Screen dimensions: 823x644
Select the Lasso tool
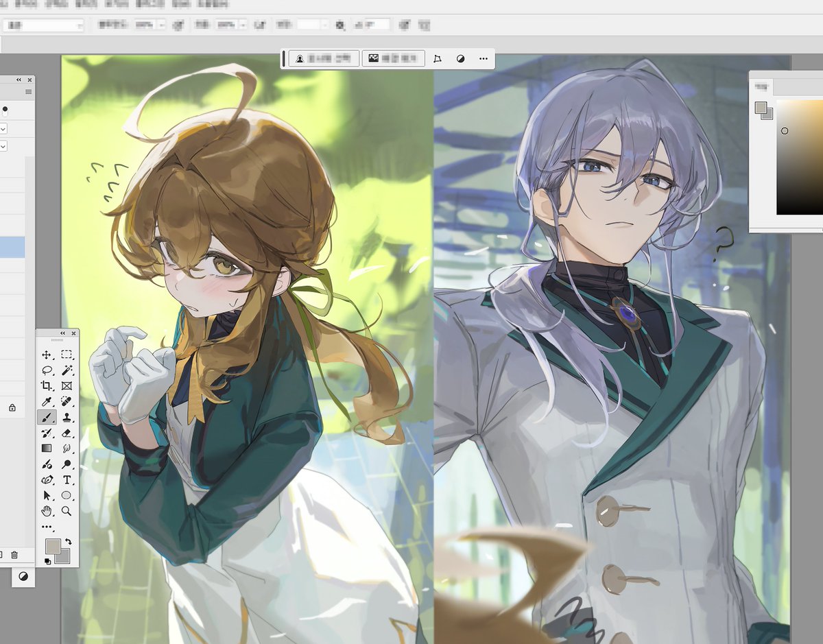(47, 370)
